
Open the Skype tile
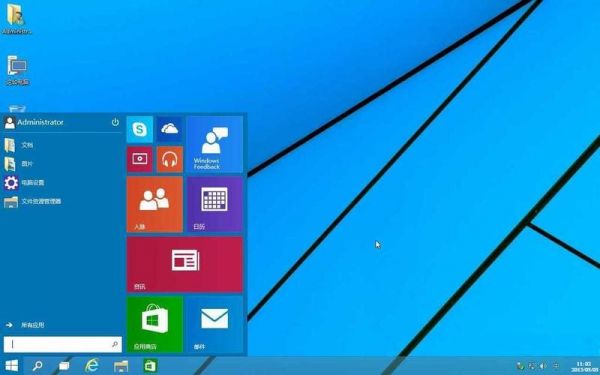140,129
